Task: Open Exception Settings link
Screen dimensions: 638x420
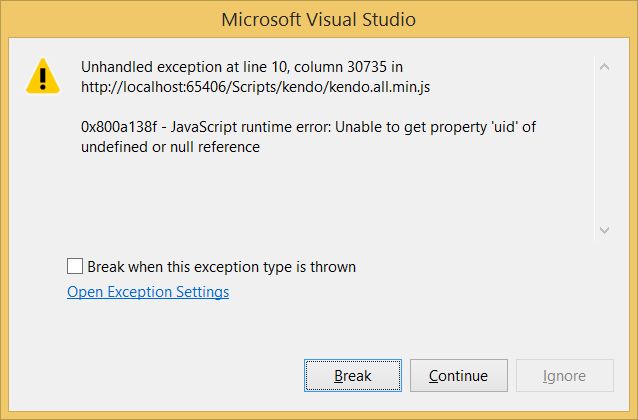Action: tap(148, 292)
